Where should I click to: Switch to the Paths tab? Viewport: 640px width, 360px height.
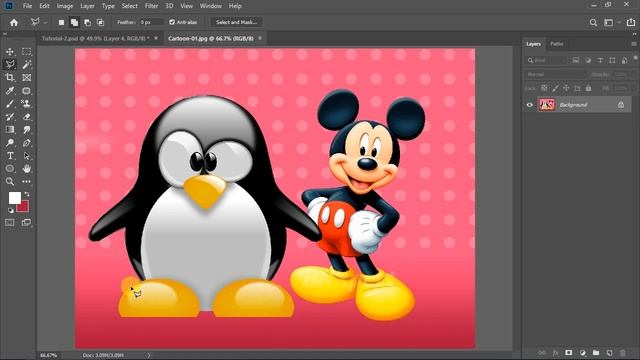tap(557, 44)
